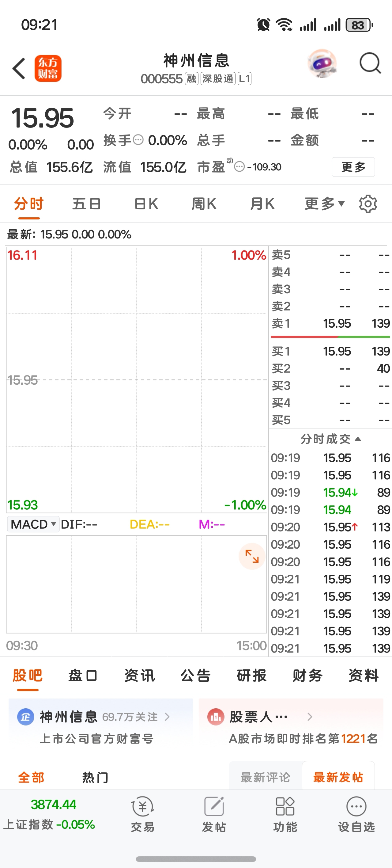Tap the 神州信息 stock title

[196, 61]
